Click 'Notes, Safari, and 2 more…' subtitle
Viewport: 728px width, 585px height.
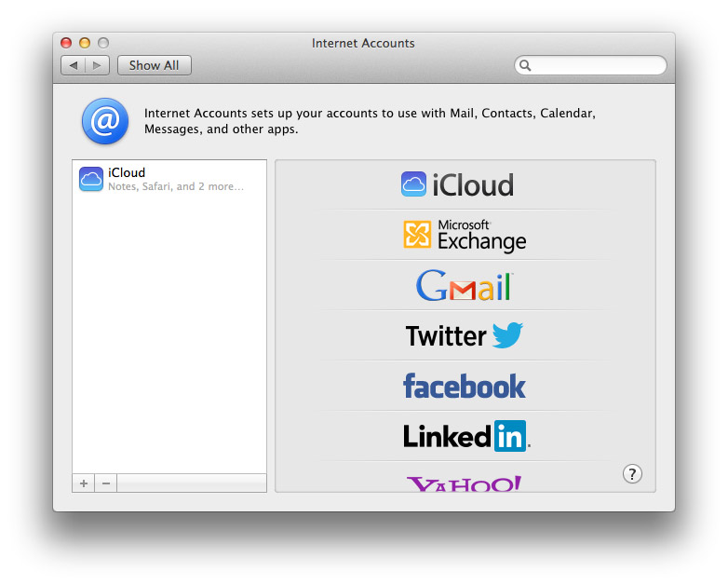(176, 186)
